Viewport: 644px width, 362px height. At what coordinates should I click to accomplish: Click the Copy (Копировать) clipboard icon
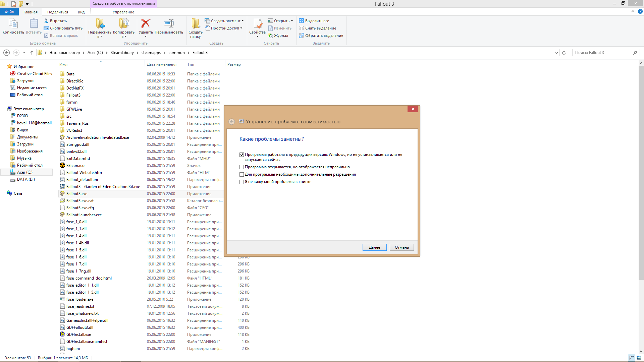(13, 24)
